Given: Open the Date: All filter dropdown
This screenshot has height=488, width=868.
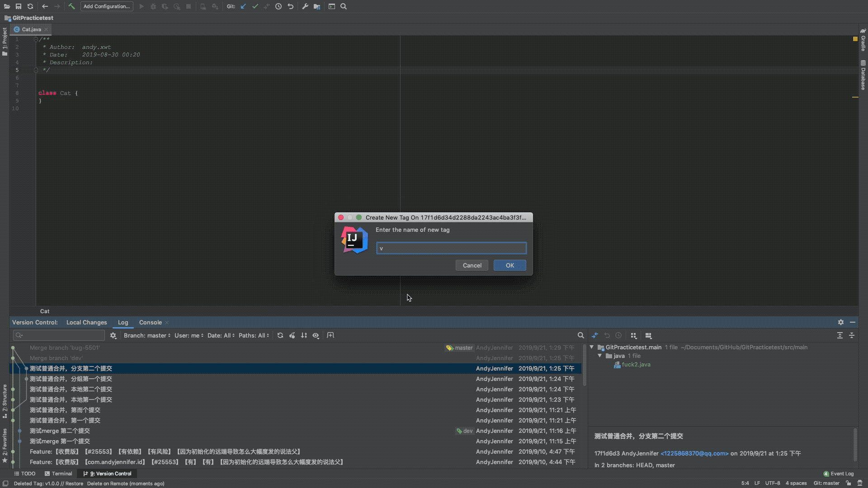Looking at the screenshot, I should 221,335.
